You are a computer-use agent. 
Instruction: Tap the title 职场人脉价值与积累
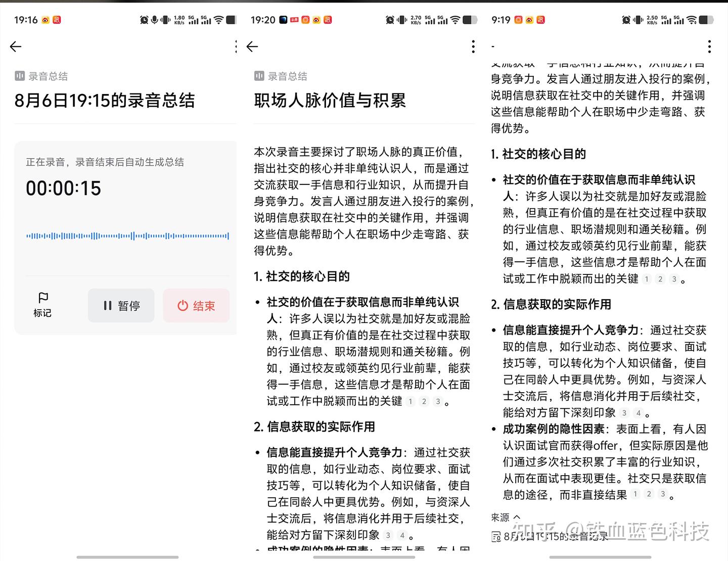click(330, 100)
